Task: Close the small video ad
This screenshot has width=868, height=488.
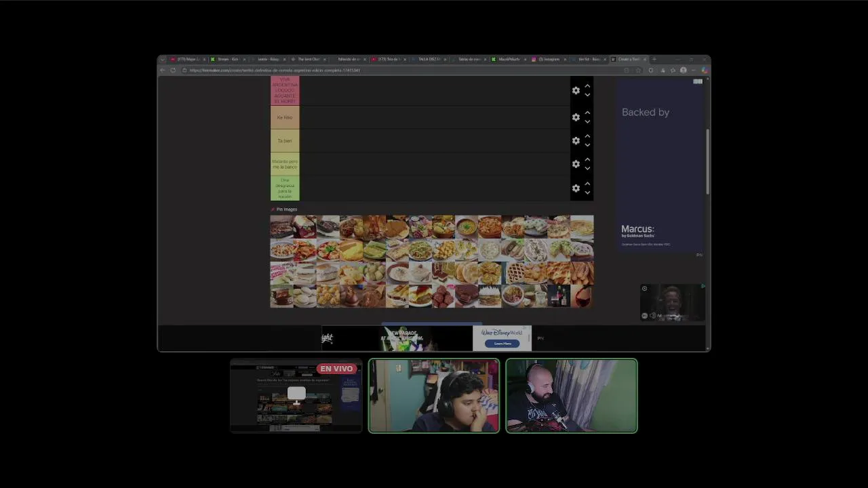Action: (644, 289)
